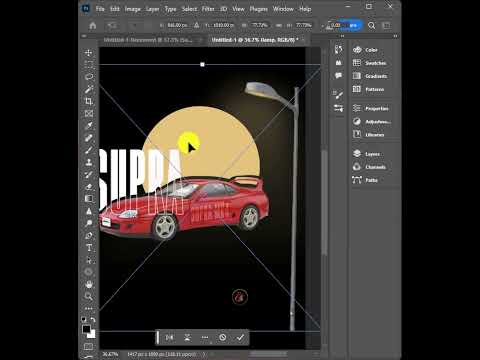
Task: Open the Layer menu
Action: click(152, 9)
